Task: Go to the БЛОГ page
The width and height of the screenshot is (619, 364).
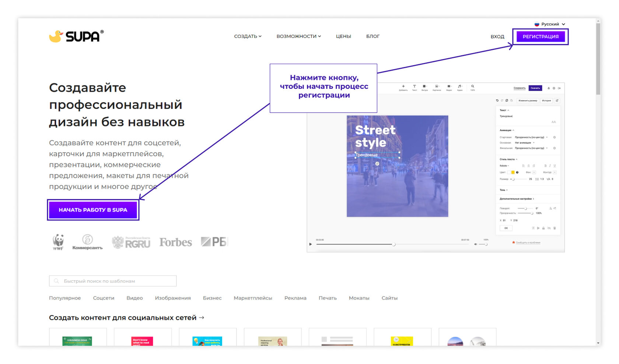Action: pyautogui.click(x=373, y=36)
